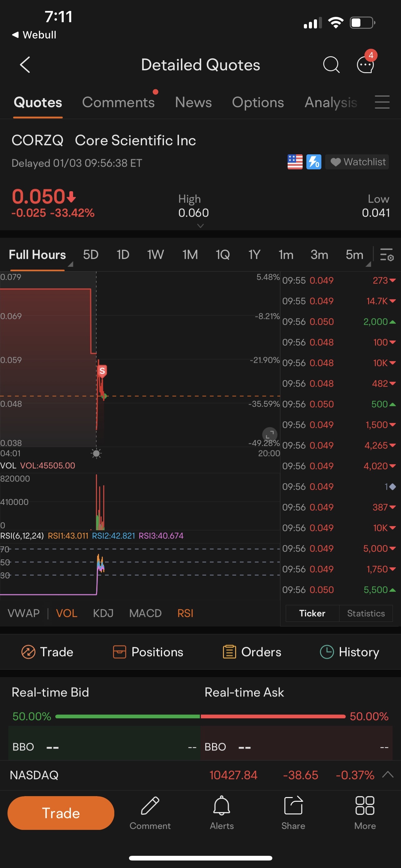Open chart settings icon
The width and height of the screenshot is (401, 868).
coord(387,255)
